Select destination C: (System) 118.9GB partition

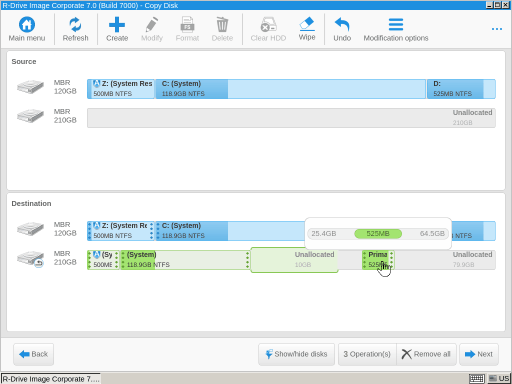click(230, 231)
